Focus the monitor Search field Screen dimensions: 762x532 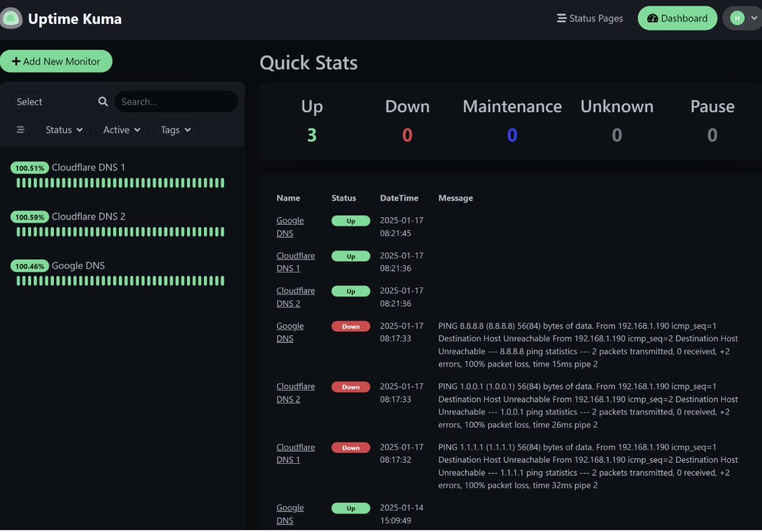click(x=177, y=102)
